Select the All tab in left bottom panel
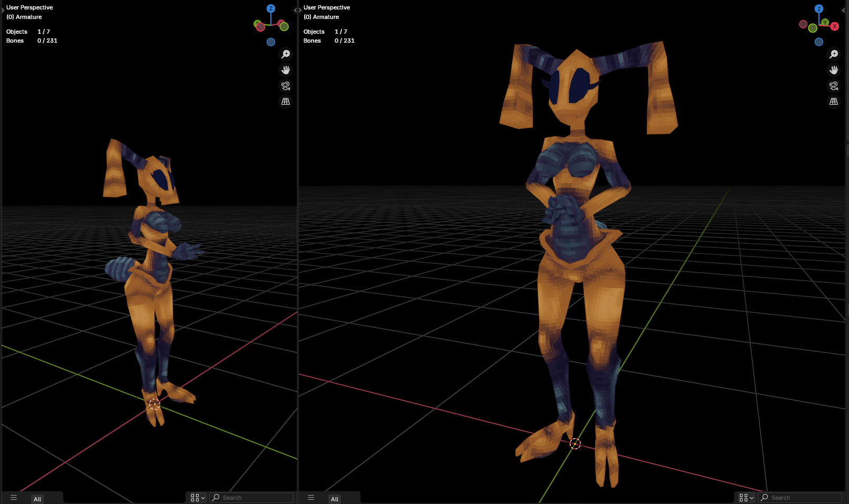This screenshot has width=849, height=504. 37,499
